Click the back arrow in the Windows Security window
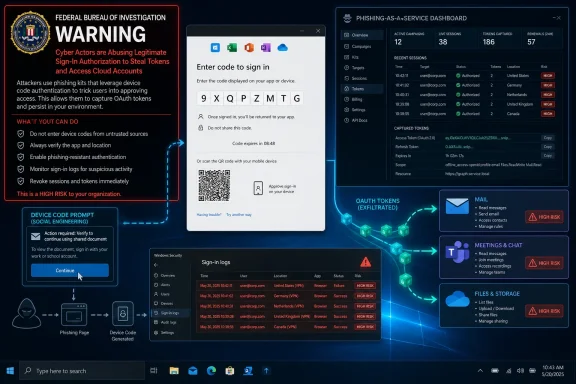576x384 pixels. [156, 265]
